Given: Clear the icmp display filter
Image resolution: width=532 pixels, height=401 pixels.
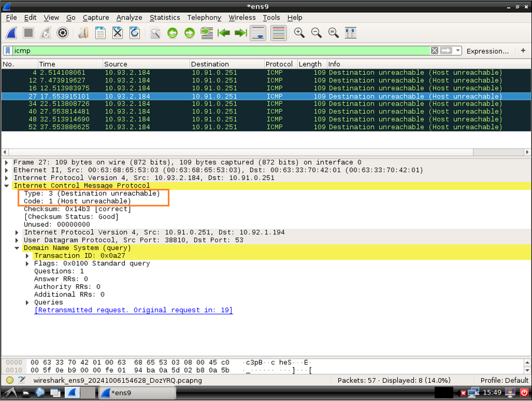Looking at the screenshot, I should [x=434, y=51].
